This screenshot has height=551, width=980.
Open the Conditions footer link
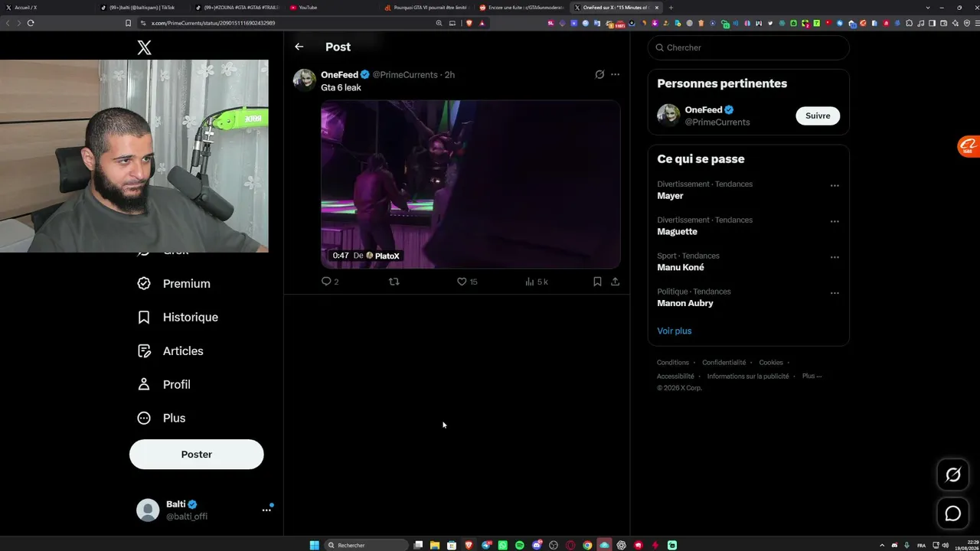coord(673,363)
